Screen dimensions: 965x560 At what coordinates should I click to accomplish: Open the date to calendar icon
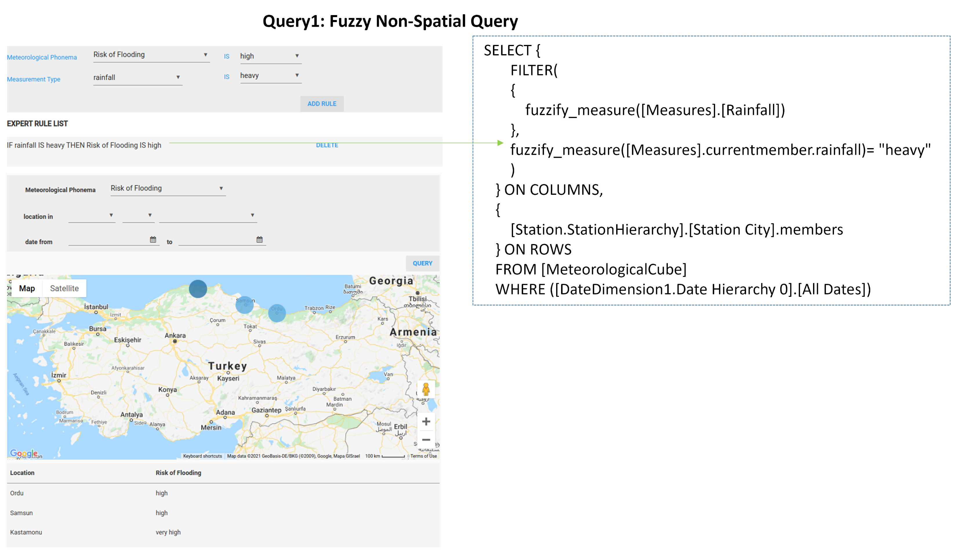click(x=259, y=240)
